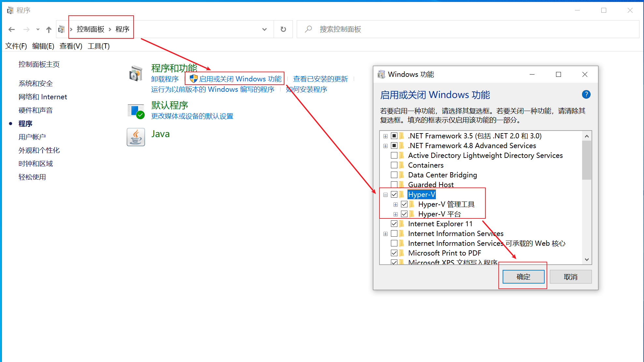Enable the Containers checkbox
Viewport: 644px width, 362px height.
[x=394, y=165]
